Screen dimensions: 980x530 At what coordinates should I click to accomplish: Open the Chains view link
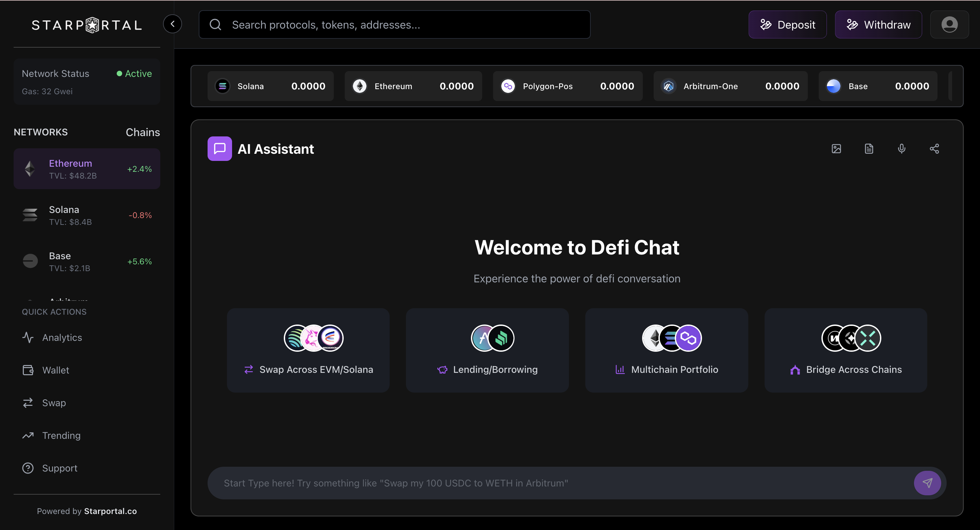pos(143,132)
